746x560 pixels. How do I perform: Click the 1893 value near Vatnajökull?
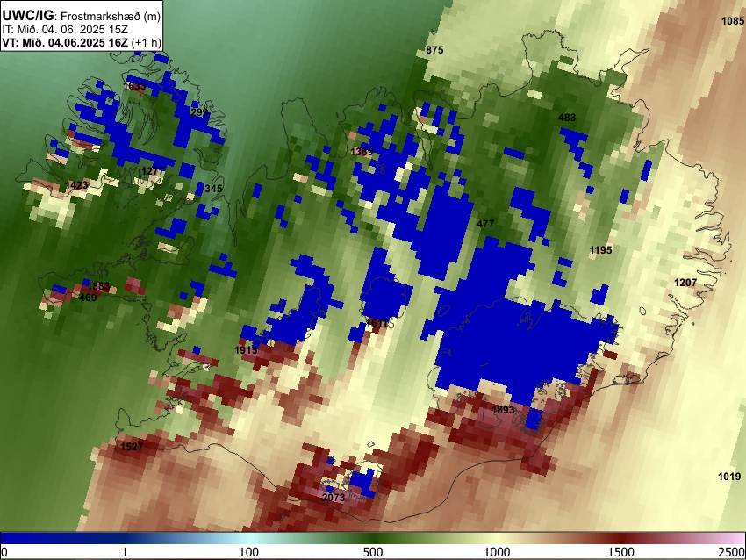click(503, 410)
